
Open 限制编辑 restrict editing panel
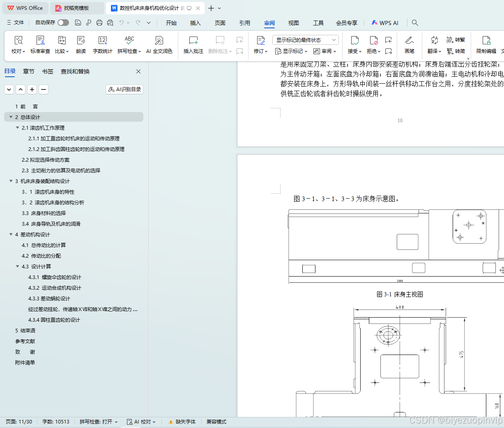click(x=486, y=44)
